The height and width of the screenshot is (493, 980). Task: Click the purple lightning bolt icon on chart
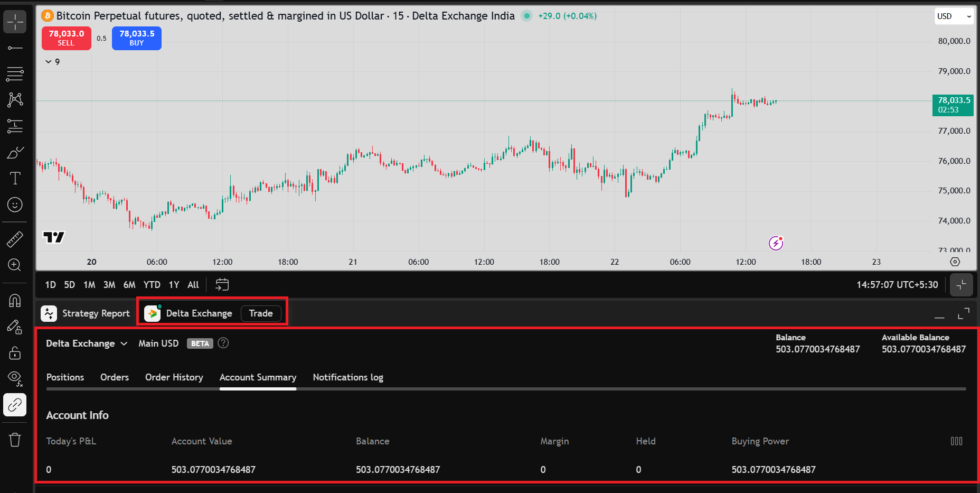pyautogui.click(x=776, y=243)
